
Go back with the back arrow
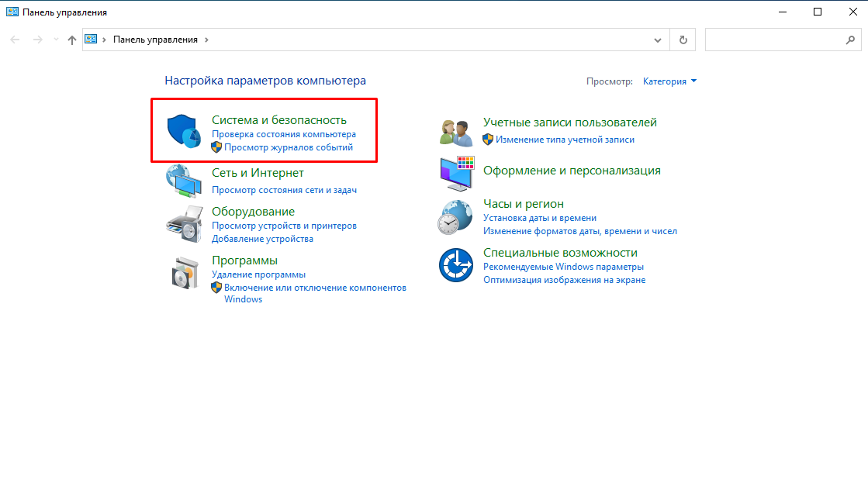[x=15, y=40]
